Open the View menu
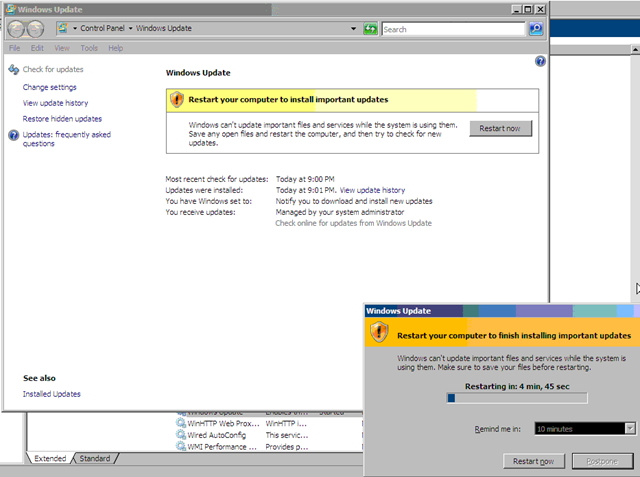 click(62, 48)
